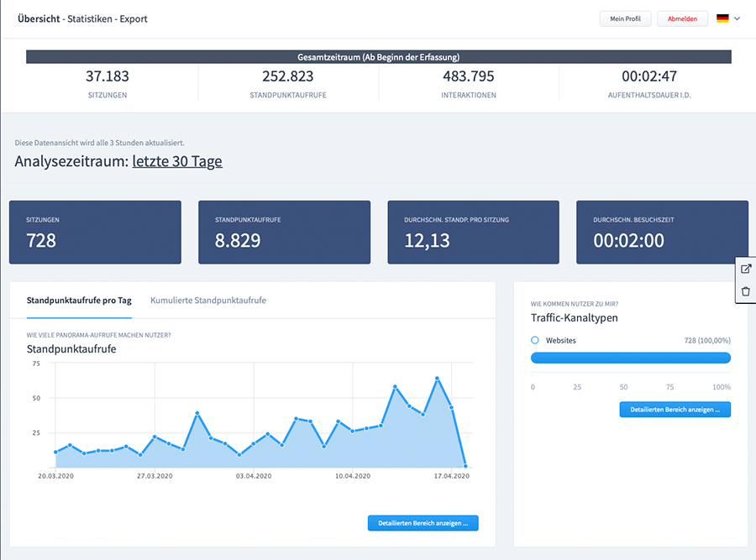This screenshot has width=756, height=560.
Task: Click the Sitzungen 728 stat card
Action: coord(95,233)
